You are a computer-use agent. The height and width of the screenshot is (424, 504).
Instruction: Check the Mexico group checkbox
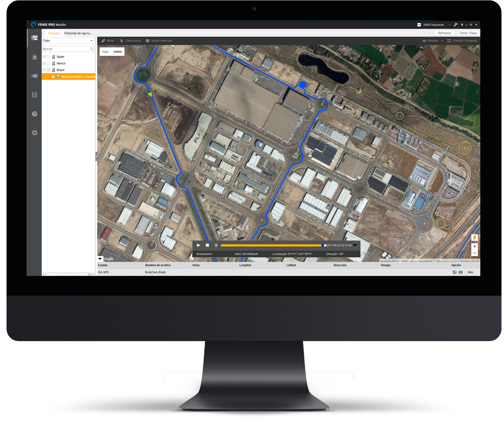pos(48,64)
